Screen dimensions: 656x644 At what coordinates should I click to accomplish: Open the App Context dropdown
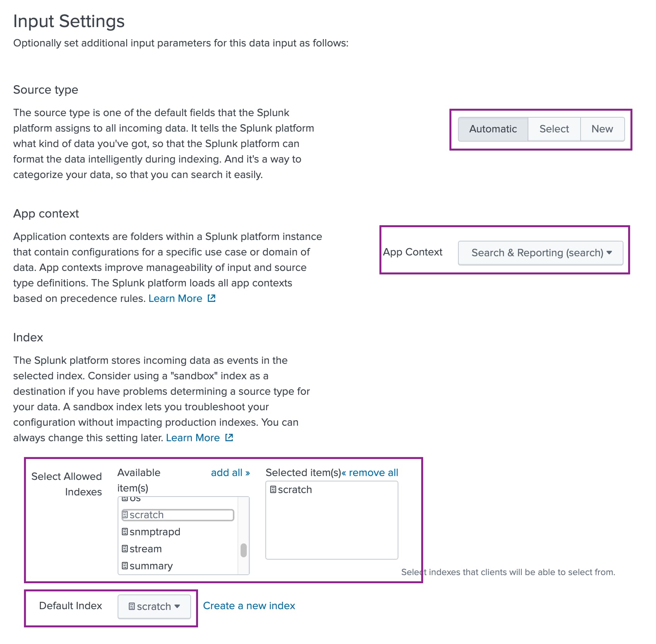[x=540, y=253]
